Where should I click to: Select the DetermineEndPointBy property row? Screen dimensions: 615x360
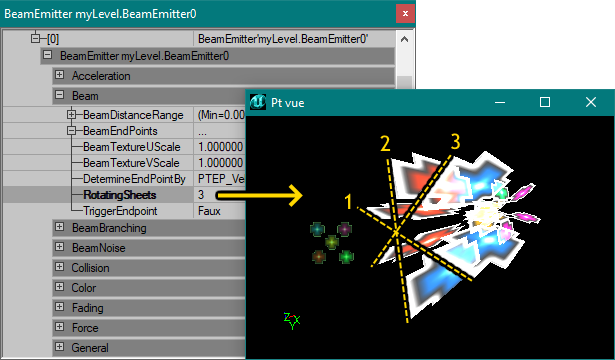124,179
